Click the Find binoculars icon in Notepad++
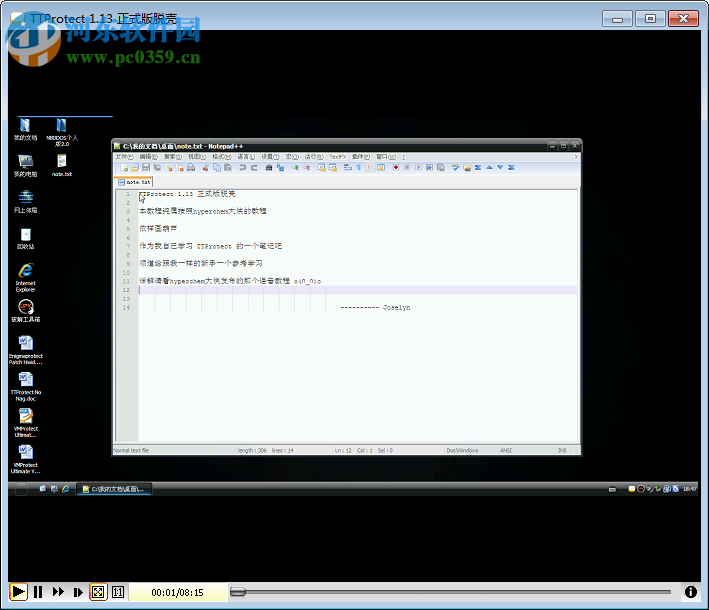 269,168
